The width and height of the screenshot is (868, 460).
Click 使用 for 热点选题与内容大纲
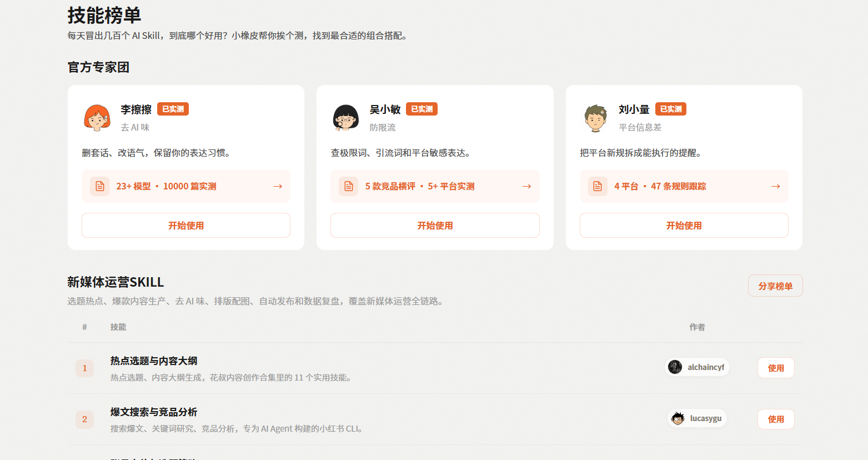click(x=776, y=368)
